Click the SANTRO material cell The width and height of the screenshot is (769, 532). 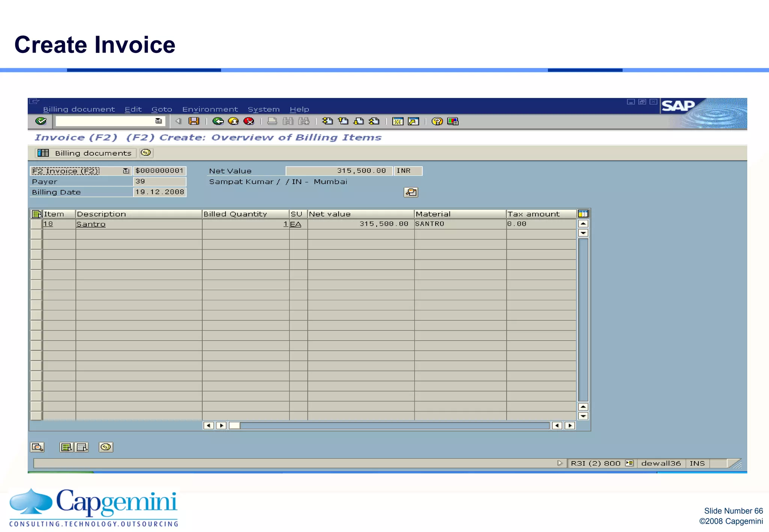point(460,224)
